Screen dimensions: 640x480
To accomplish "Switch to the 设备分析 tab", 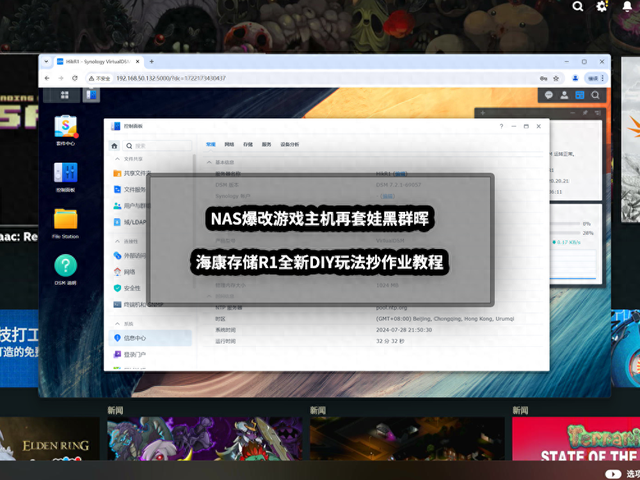I will click(x=289, y=144).
